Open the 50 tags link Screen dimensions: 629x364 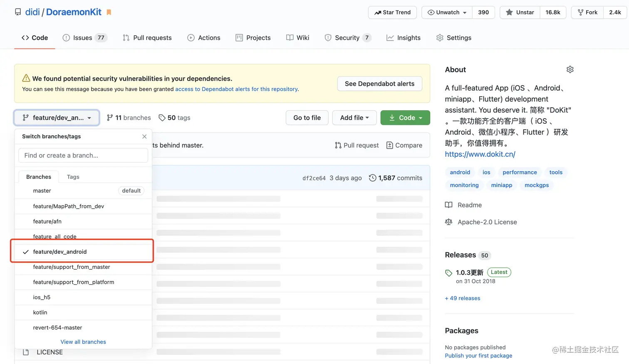(x=174, y=118)
